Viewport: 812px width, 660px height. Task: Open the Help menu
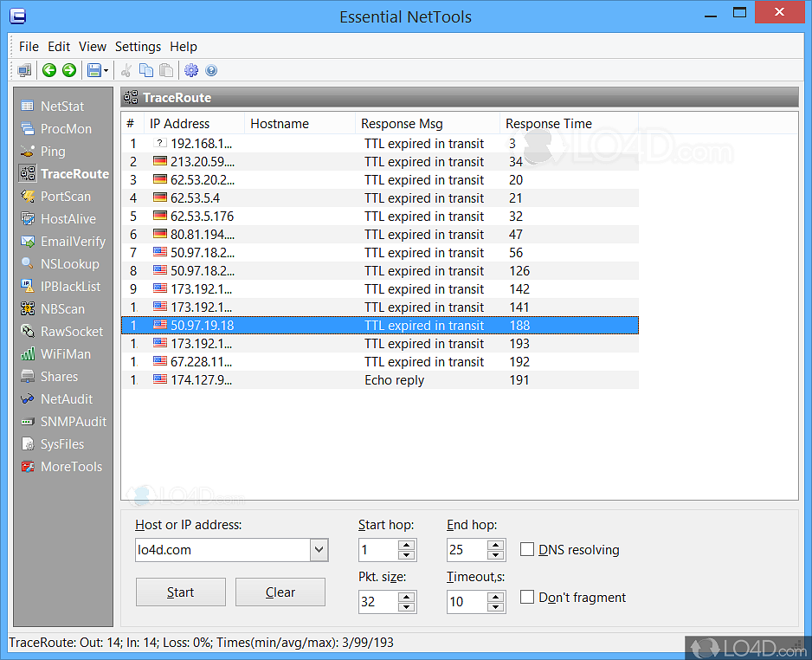point(184,47)
